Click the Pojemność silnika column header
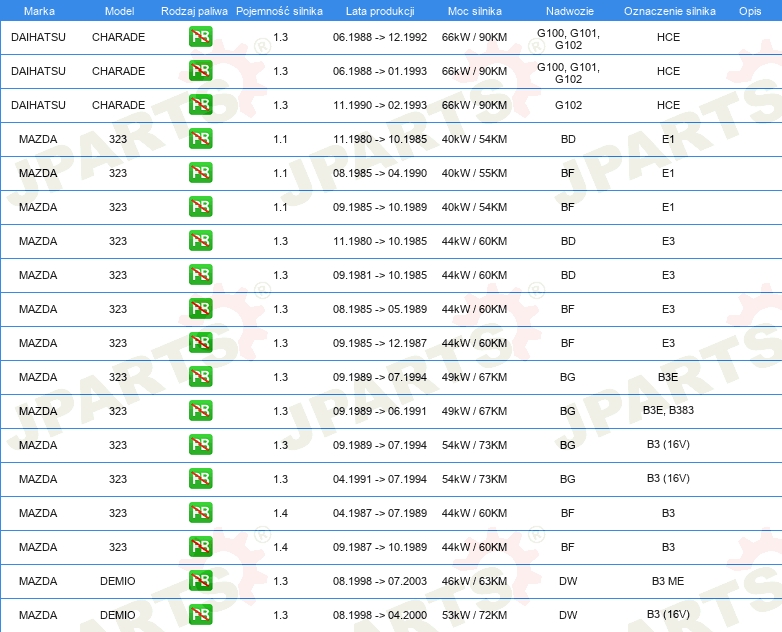This screenshot has width=782, height=632. (x=279, y=11)
